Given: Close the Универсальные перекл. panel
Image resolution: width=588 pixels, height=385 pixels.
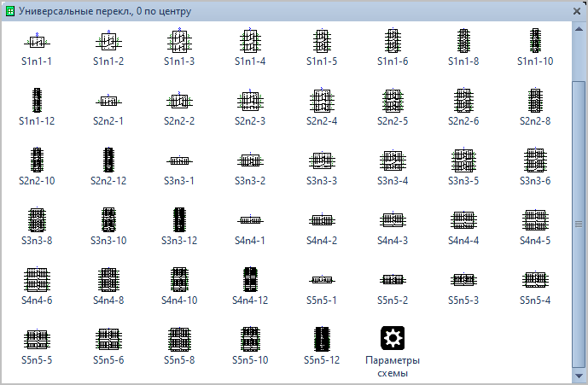Looking at the screenshot, I should click(576, 11).
